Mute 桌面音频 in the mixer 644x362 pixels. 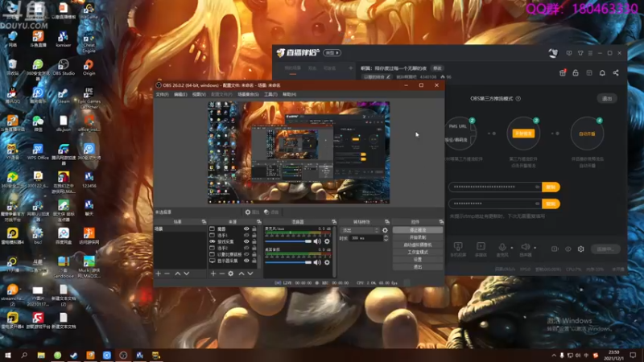point(317,262)
